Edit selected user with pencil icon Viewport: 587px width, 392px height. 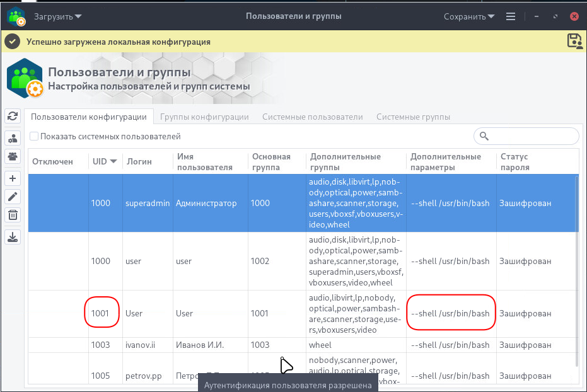(x=13, y=197)
